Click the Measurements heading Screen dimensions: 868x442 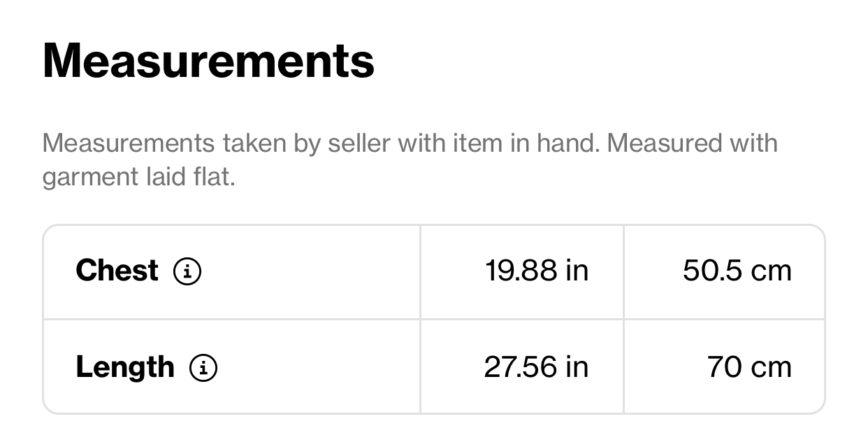[x=208, y=61]
